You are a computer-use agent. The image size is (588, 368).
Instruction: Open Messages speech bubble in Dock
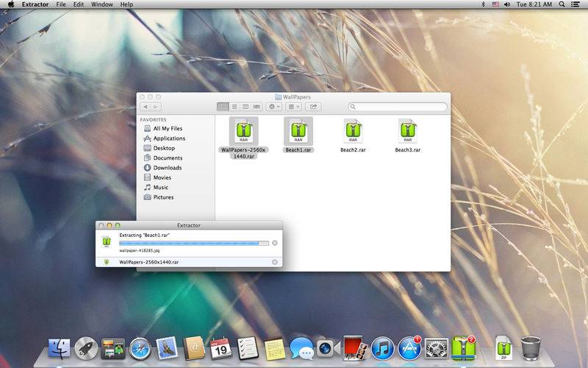(x=301, y=348)
